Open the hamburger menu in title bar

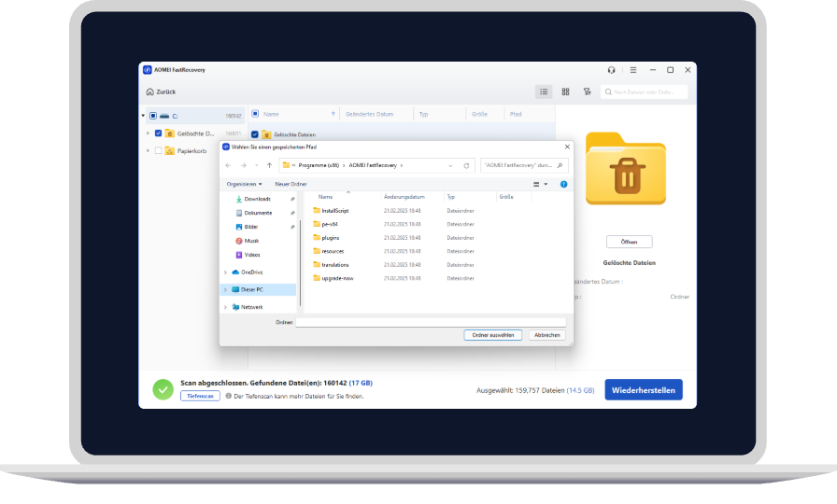tap(632, 70)
